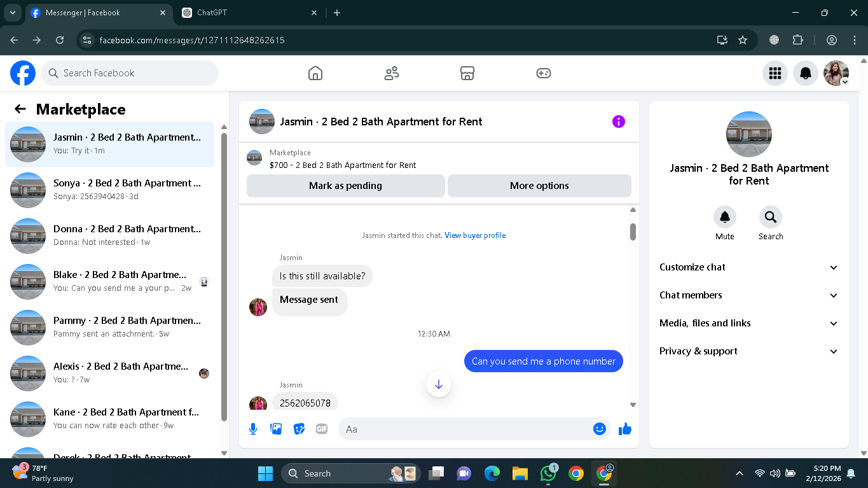Click the Search Facebook field
Screen dimensions: 868x488
click(x=130, y=73)
